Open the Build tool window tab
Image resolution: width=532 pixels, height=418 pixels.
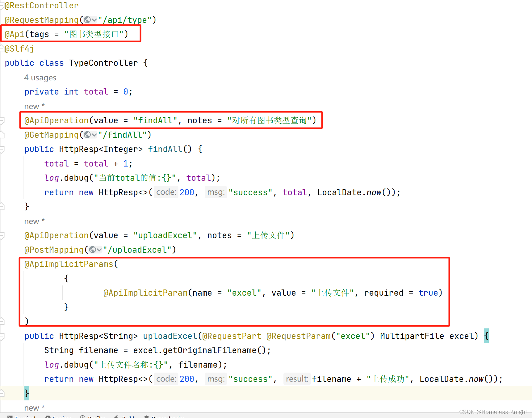(124, 416)
